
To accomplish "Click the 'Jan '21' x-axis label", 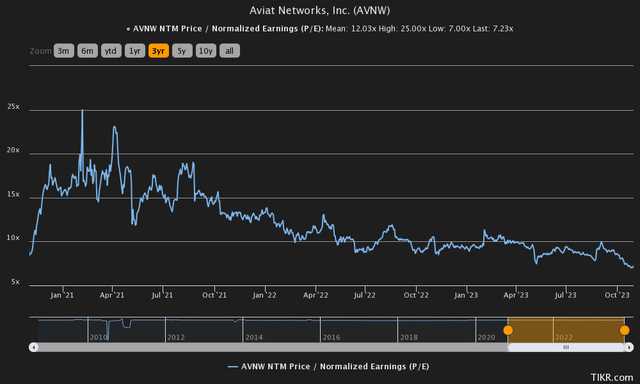I will tap(62, 295).
